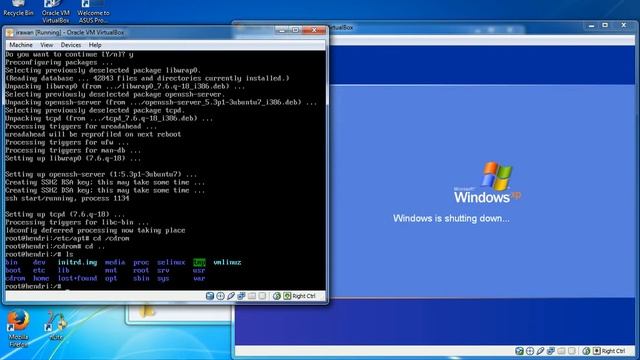Select the desktop shortcut right of Mozilla Firefox
The height and width of the screenshot is (360, 640).
point(56,326)
